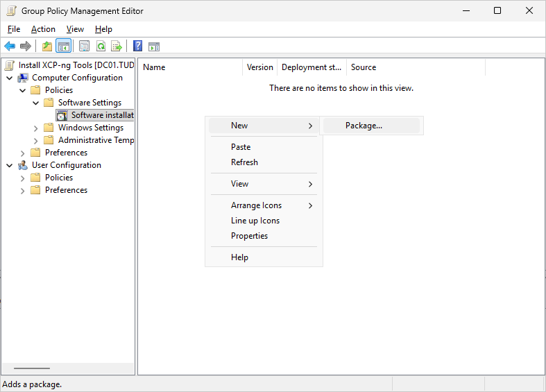This screenshot has width=546, height=392.
Task: Choose Help in the context menu
Action: [x=264, y=257]
